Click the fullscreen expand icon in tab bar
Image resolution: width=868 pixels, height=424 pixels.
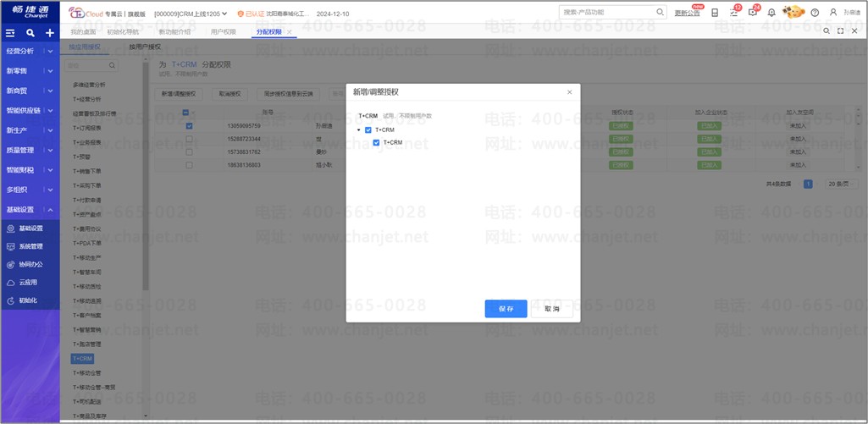point(840,31)
